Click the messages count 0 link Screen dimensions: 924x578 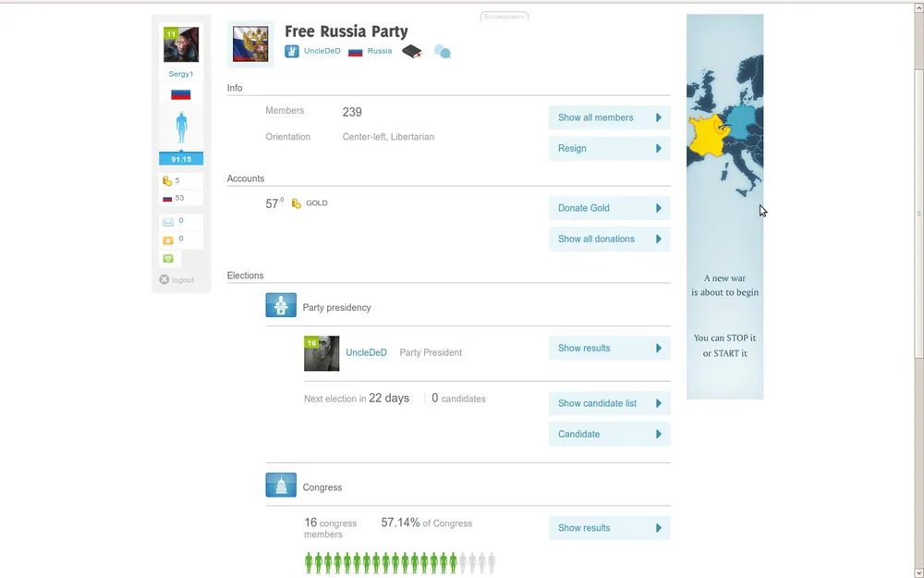click(x=181, y=221)
